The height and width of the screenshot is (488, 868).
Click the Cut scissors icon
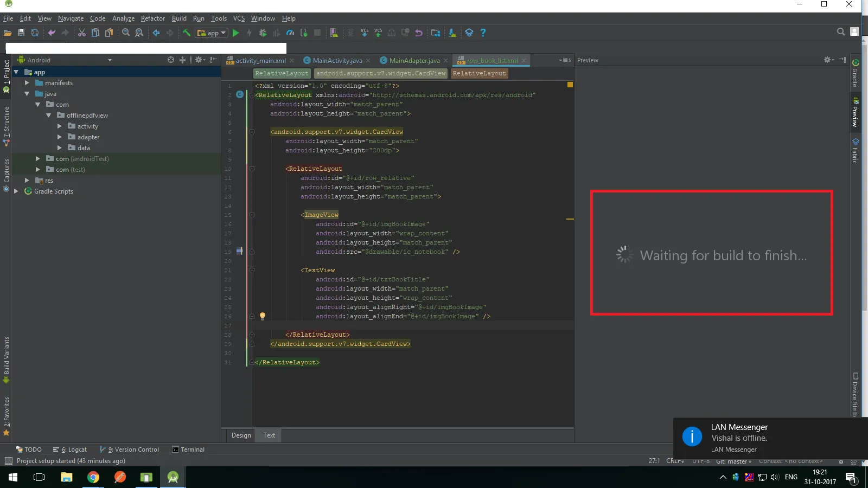pyautogui.click(x=82, y=33)
